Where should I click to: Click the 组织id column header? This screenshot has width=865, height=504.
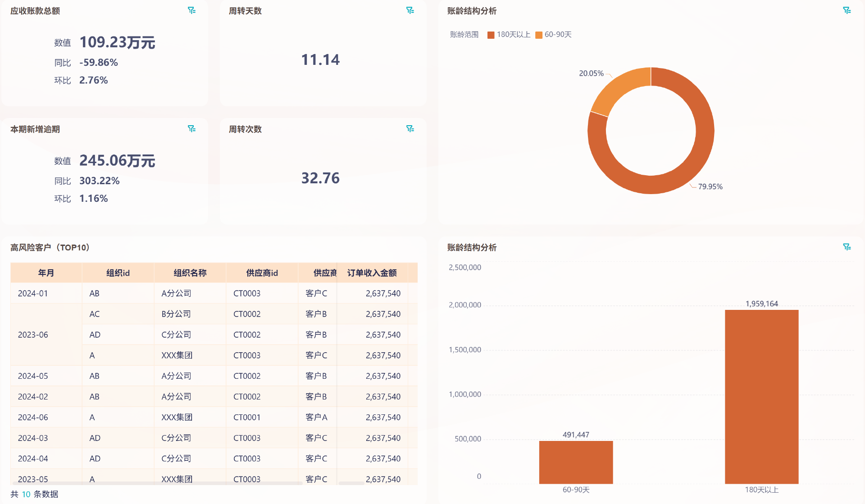118,273
